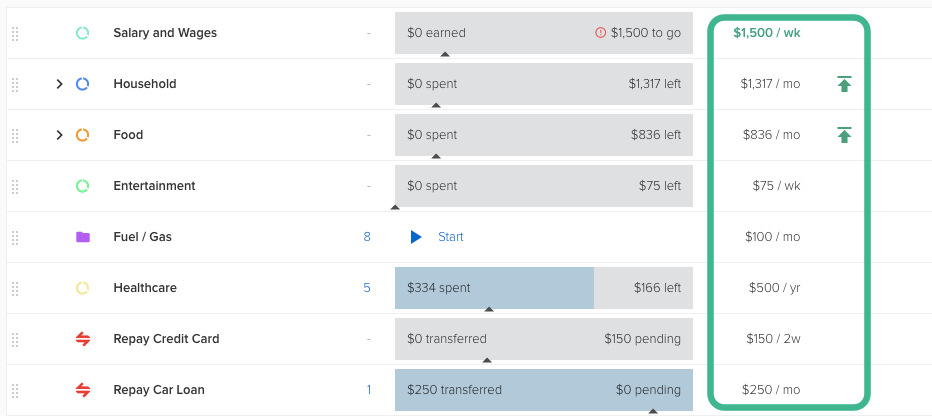Screen dimensions: 932x416
Task: Click the Salary and Wages progress ring icon
Action: 83,33
